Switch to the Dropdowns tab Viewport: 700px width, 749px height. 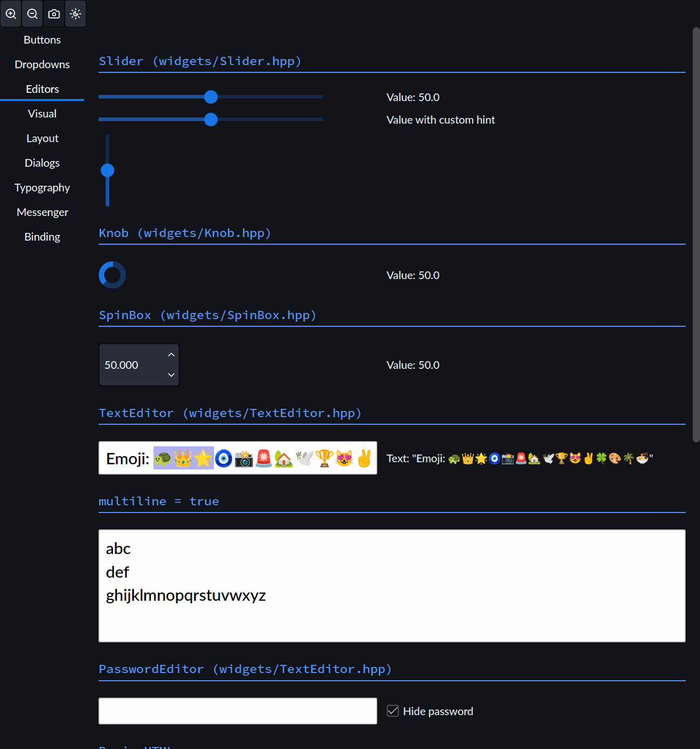coord(42,64)
